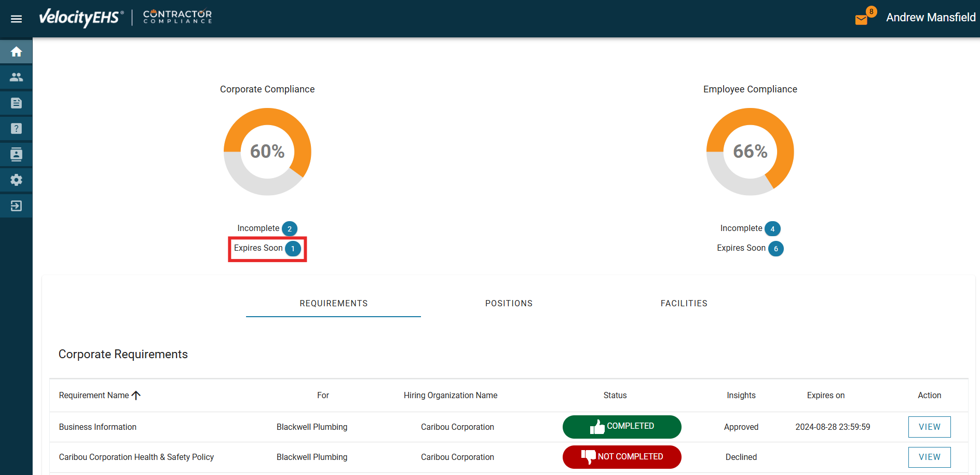Click Corporate Compliance Expires Soon link
Screen dimensions: 980x475
click(x=258, y=248)
